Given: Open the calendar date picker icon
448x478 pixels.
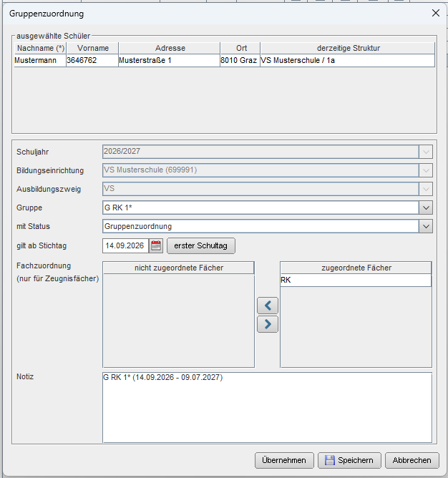Looking at the screenshot, I should coord(156,245).
